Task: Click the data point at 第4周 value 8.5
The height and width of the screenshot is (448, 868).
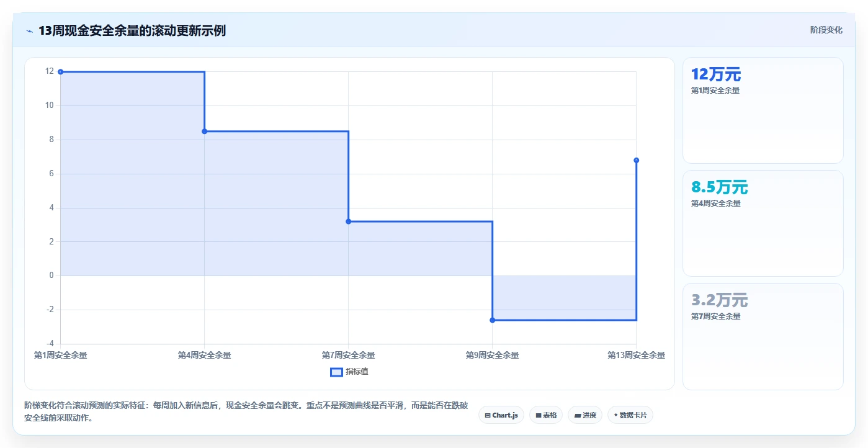Action: point(204,132)
